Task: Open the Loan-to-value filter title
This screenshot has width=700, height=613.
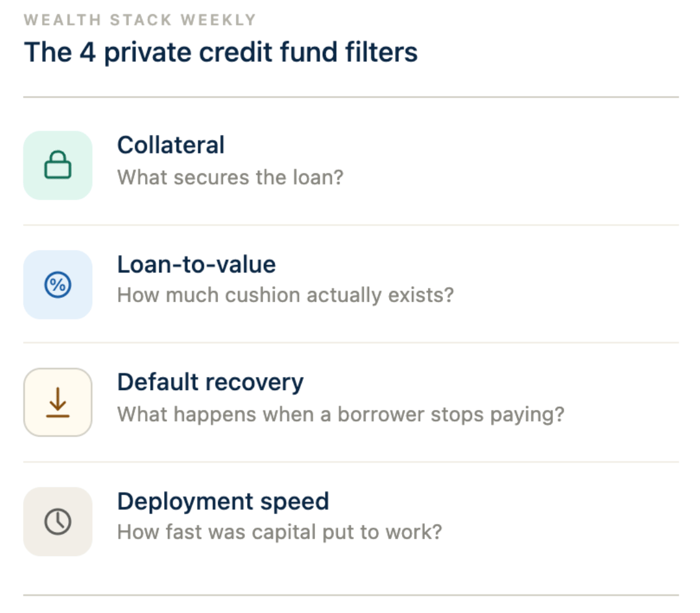Action: (x=196, y=264)
